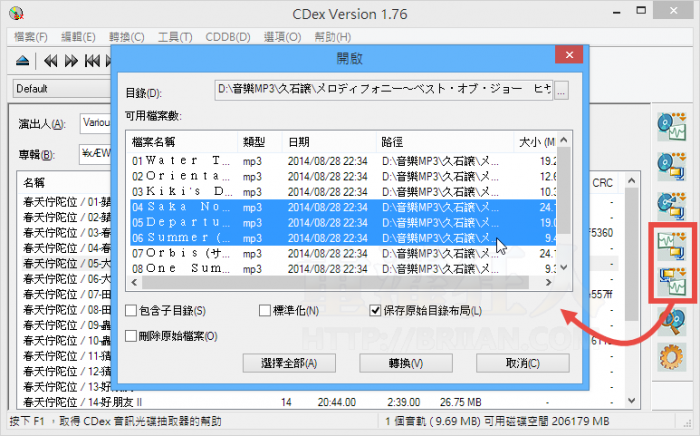Select file 01 Water T... row
Image resolution: width=700 pixels, height=436 pixels.
343,161
